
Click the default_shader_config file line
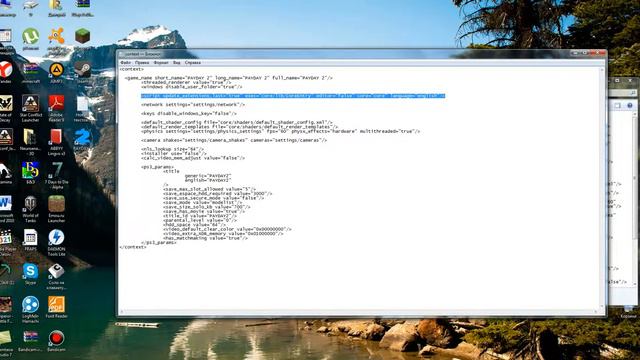coord(237,122)
